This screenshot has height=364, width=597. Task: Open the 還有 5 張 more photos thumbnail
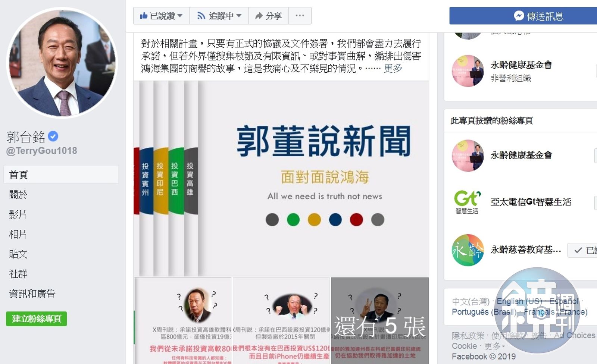[x=380, y=321]
